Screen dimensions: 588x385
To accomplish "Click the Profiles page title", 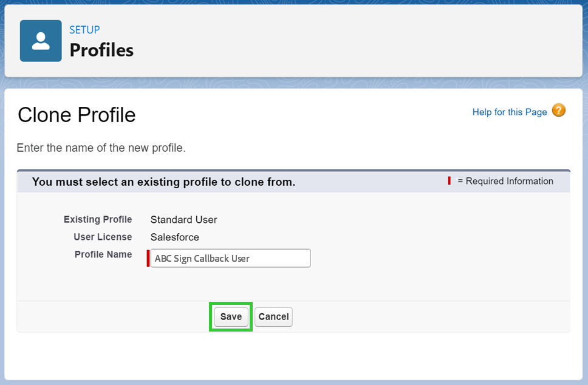I will click(x=101, y=50).
